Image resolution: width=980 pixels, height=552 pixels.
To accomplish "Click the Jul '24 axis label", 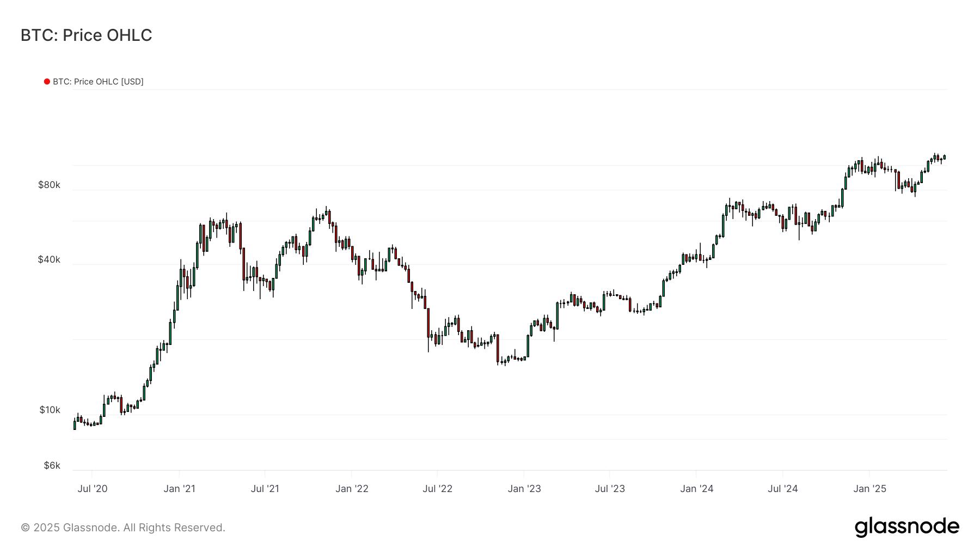I will (783, 489).
